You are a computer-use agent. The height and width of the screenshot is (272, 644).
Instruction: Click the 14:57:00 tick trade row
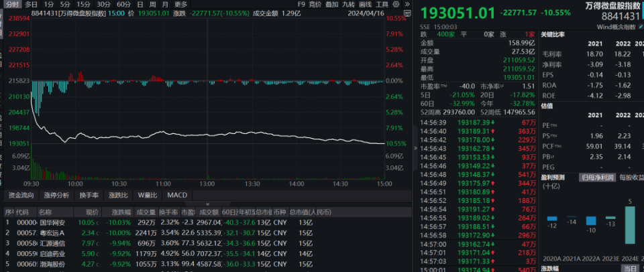click(478, 244)
